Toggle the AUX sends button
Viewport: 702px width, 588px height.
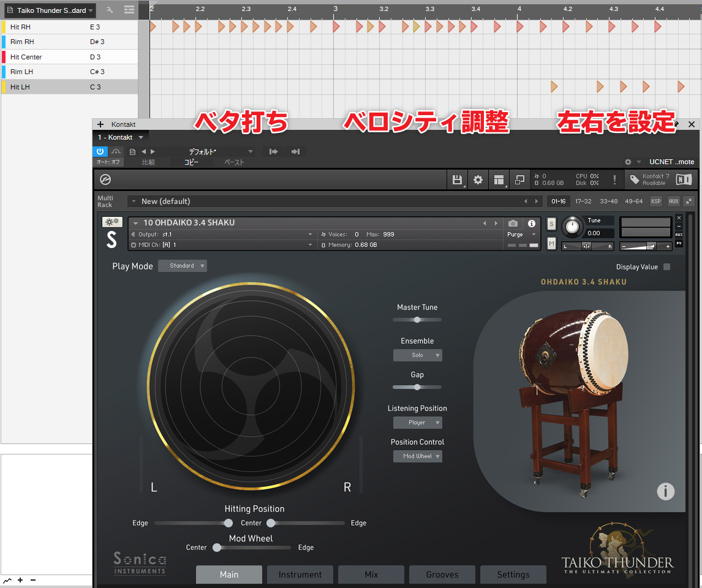[x=673, y=202]
